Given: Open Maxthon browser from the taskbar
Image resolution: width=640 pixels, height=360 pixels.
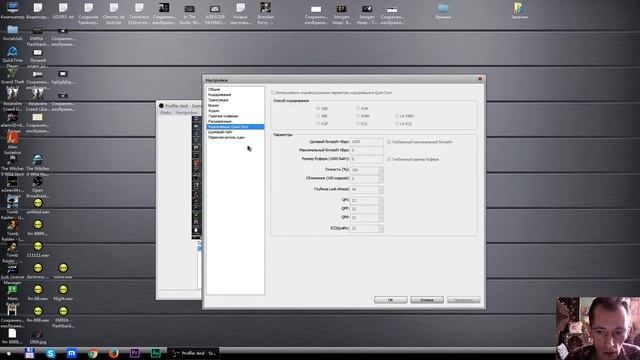Looking at the screenshot, I should pyautogui.click(x=72, y=353).
